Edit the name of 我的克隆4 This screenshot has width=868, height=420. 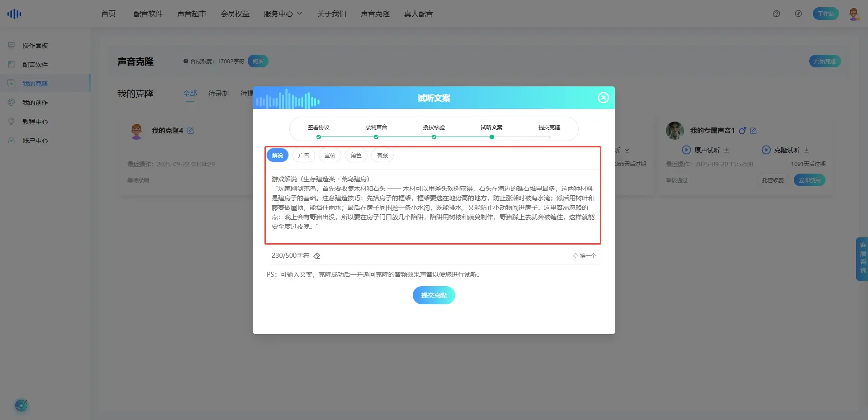tap(191, 131)
